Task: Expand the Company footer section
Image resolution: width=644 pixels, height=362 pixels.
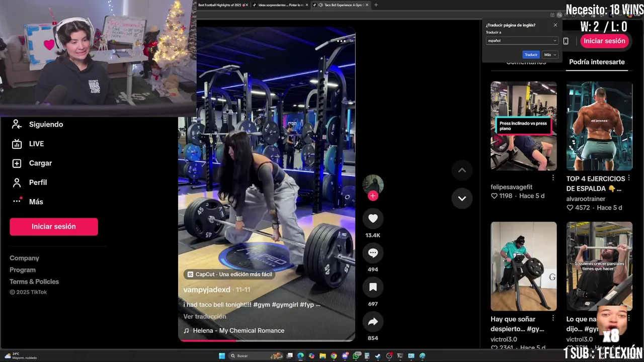Action: 24,258
